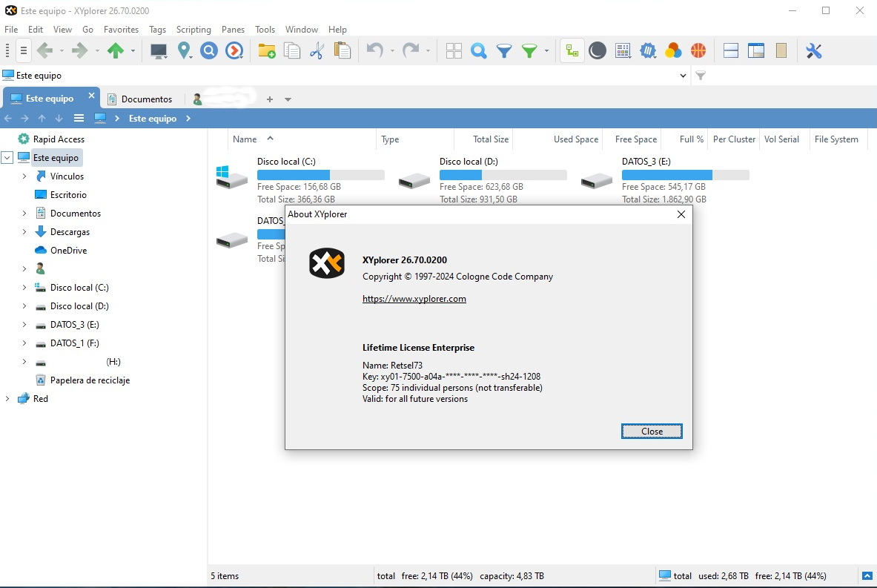Screen dimensions: 877x588
Task: Toggle the preview pane icon
Action: 756,51
